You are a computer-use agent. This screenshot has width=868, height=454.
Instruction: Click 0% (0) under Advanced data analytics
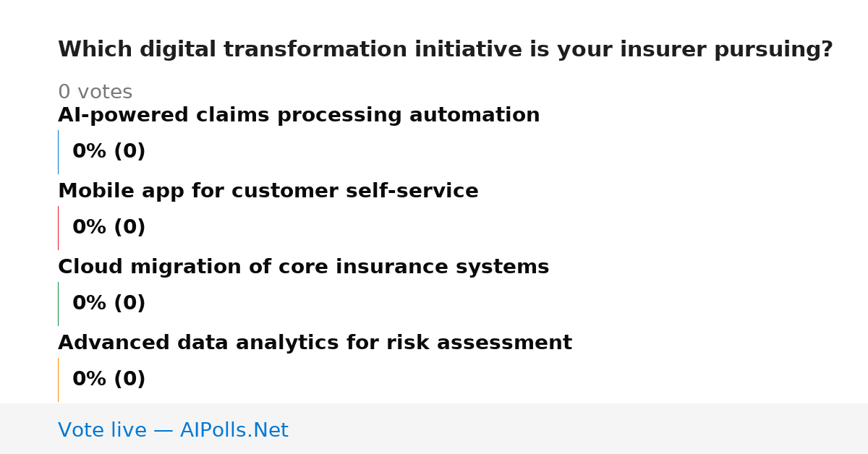[109, 380]
